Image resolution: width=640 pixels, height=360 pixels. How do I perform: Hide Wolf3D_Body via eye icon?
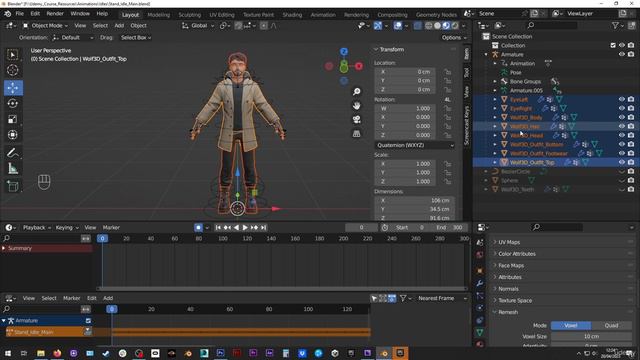(x=622, y=117)
